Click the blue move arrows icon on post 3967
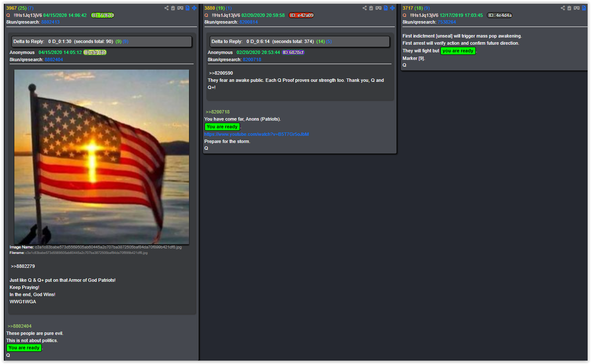Screen dimensions: 591x364 point(194,8)
